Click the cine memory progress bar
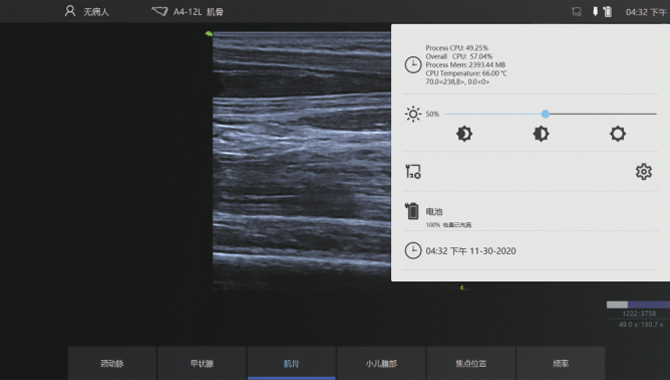The width and height of the screenshot is (670, 380). 638,305
